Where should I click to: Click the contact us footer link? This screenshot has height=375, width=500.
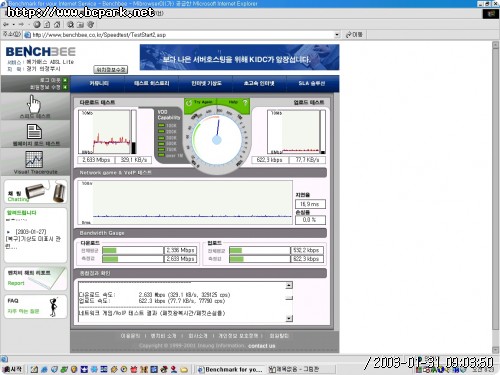262,346
